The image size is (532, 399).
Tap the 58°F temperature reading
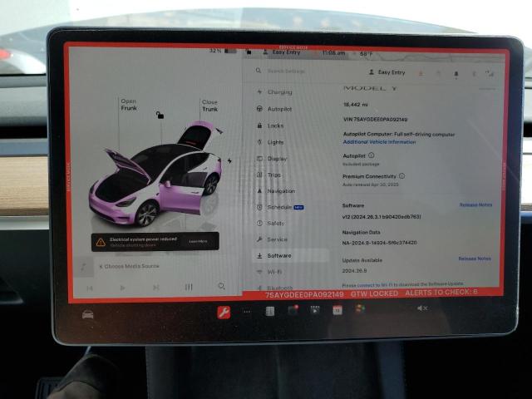click(366, 53)
